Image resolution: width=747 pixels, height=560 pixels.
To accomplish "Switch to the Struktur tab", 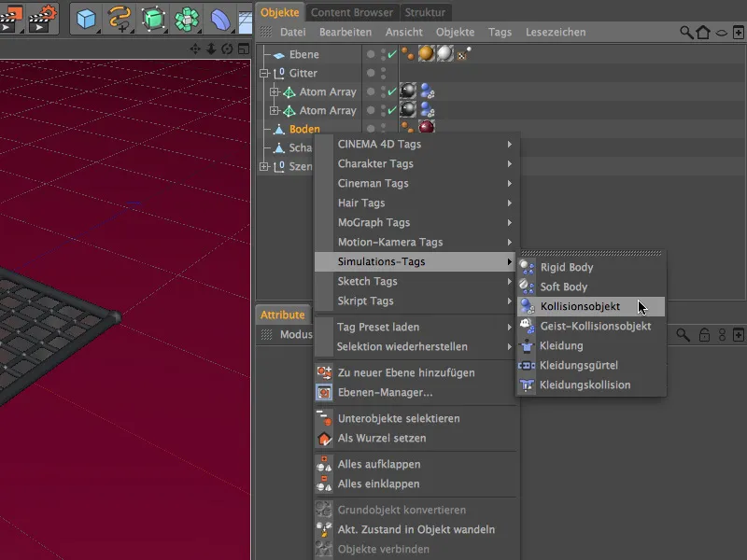I will click(425, 12).
